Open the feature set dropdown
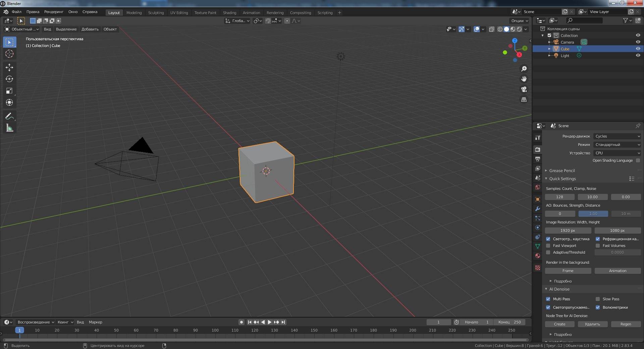The width and height of the screenshot is (644, 349). point(617,145)
